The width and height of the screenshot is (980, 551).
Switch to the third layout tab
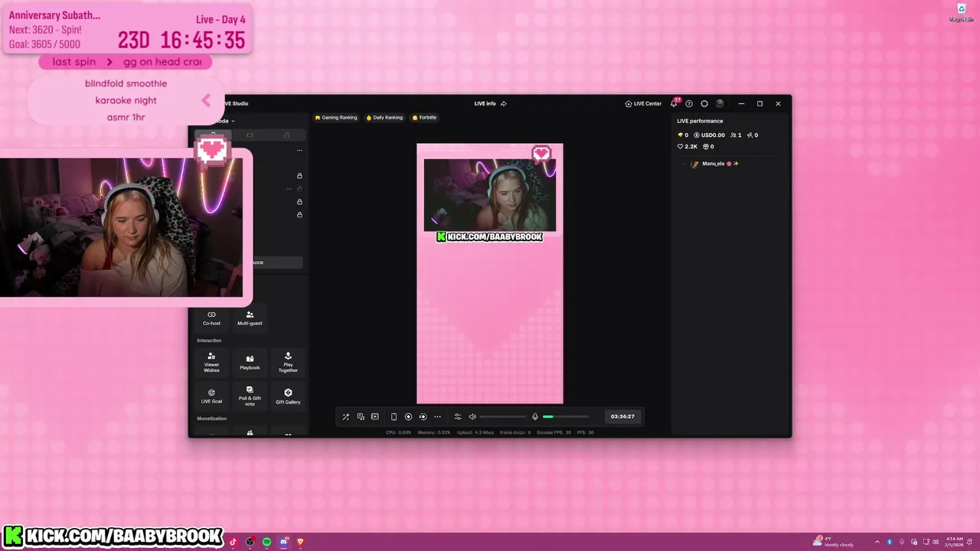(x=286, y=135)
